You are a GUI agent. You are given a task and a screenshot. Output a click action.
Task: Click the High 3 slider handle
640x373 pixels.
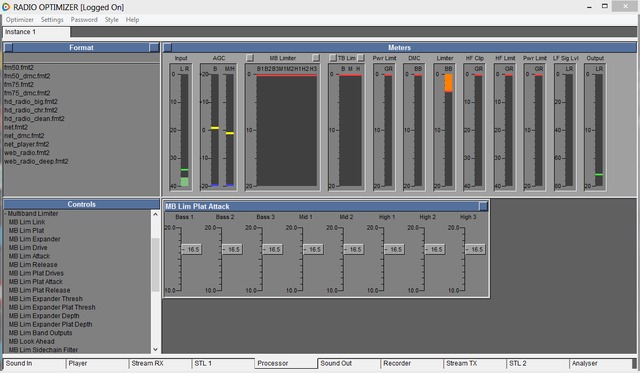point(475,249)
